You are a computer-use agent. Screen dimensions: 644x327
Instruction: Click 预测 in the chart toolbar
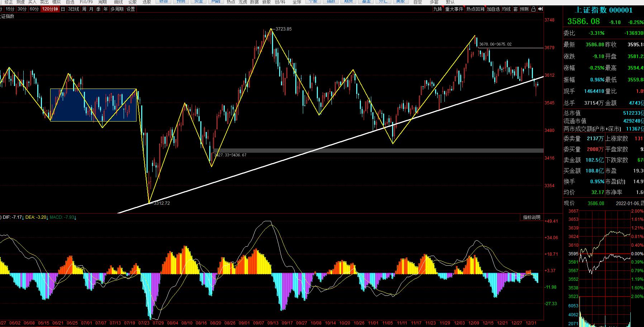coord(524,9)
